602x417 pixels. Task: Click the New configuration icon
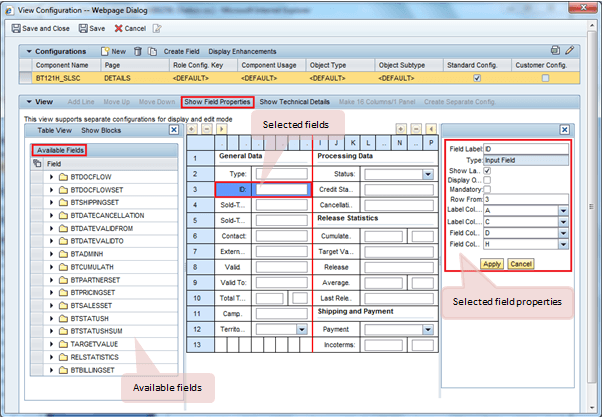[x=103, y=50]
